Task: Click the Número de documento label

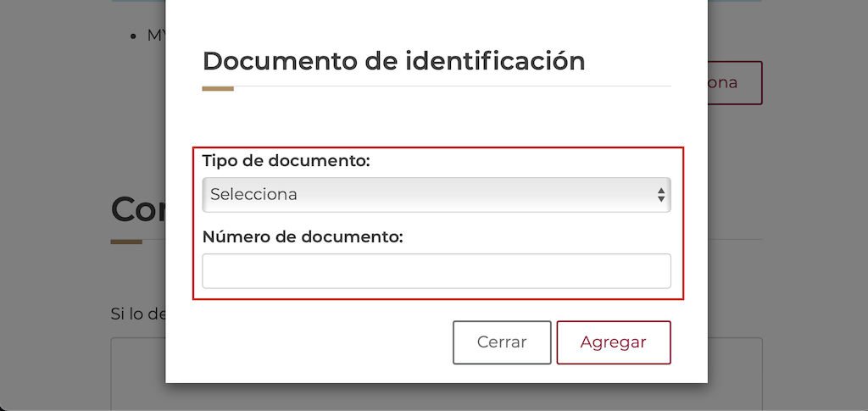Action: [303, 237]
